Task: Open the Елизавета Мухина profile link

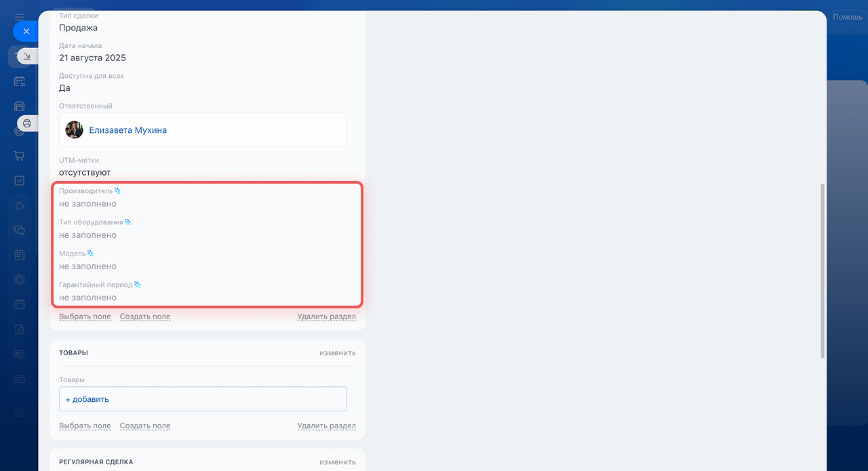Action: (x=128, y=130)
